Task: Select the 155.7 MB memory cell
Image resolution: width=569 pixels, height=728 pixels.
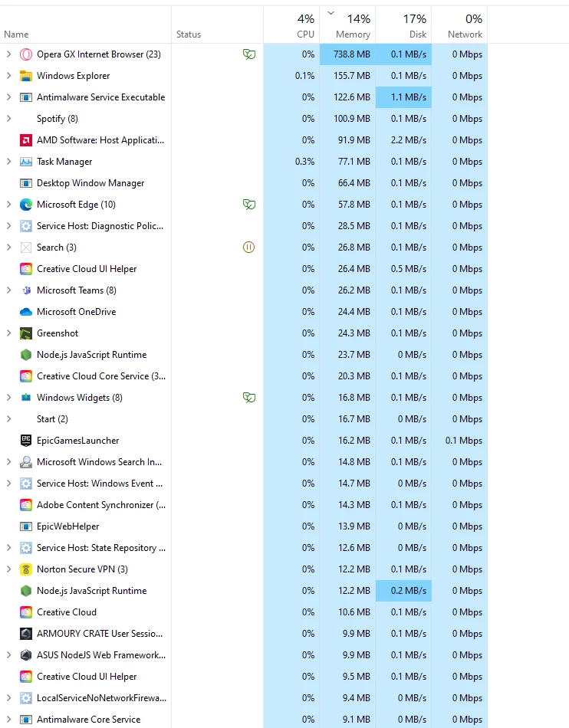Action: pyautogui.click(x=347, y=76)
